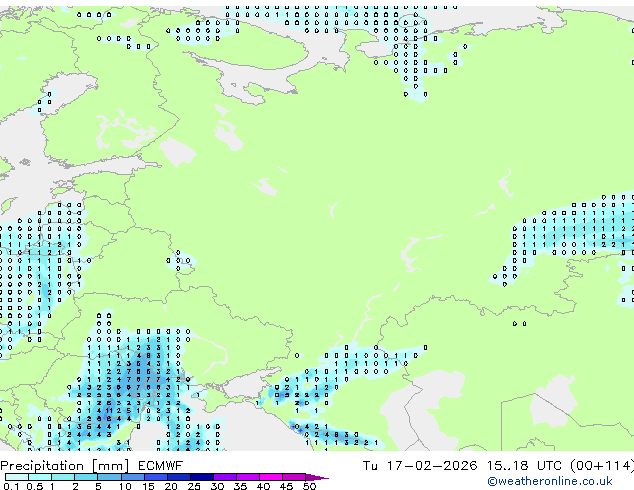Click the legend swatch between 15 and 20
This screenshot has height=490, width=634.
point(156,477)
